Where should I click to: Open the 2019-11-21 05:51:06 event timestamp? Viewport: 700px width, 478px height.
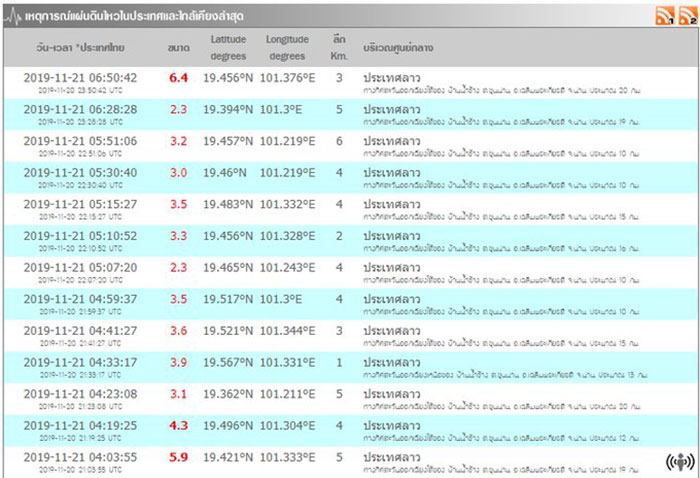(x=80, y=141)
